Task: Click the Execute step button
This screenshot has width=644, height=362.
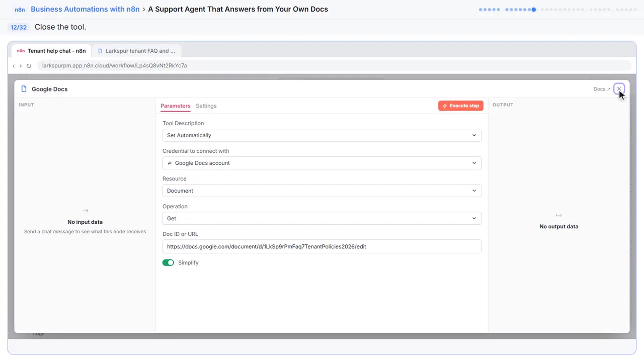Action: tap(461, 106)
